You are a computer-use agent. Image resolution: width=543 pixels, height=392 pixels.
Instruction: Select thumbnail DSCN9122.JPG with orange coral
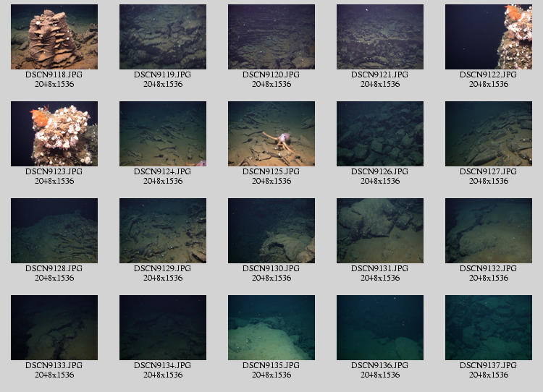(489, 37)
